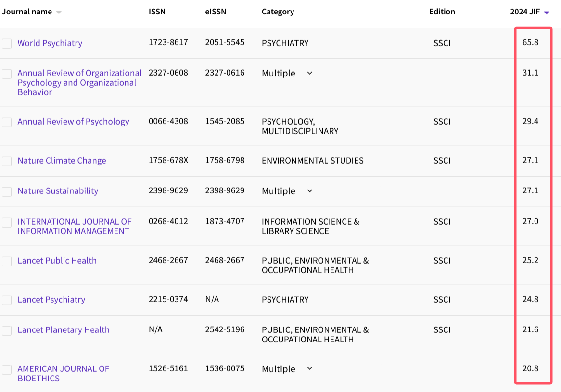Select the Nature Climate Change checkbox

pyautogui.click(x=7, y=161)
